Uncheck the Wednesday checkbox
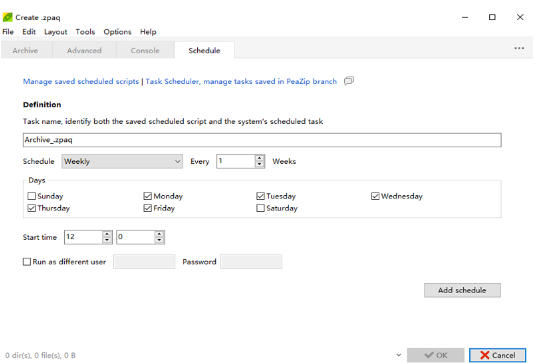Image resolution: width=537 pixels, height=363 pixels. pyautogui.click(x=375, y=196)
